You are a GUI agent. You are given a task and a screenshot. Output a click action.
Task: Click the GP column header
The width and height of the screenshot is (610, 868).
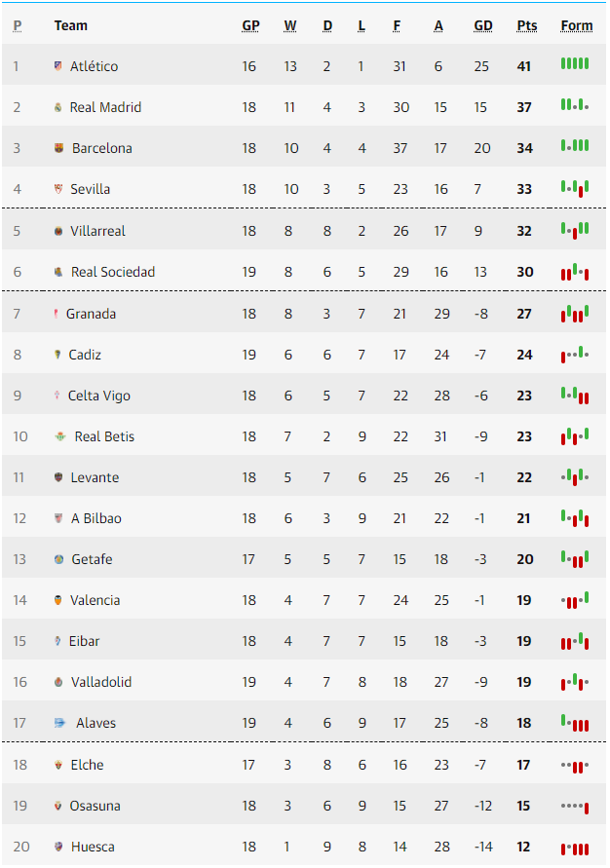point(250,26)
